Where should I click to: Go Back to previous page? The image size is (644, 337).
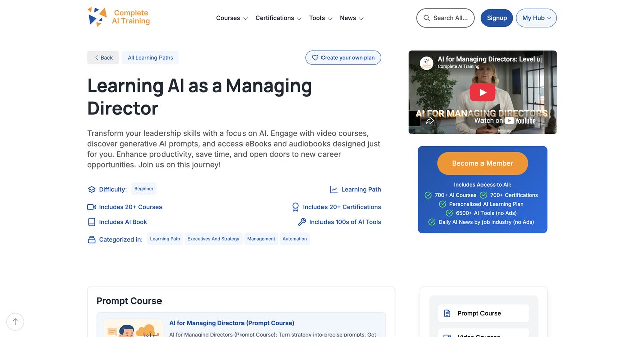click(103, 58)
